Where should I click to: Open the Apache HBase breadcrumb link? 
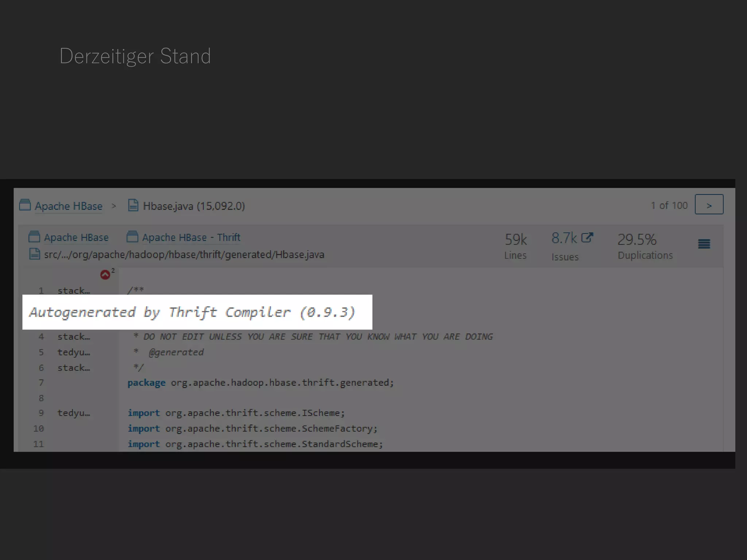tap(69, 206)
